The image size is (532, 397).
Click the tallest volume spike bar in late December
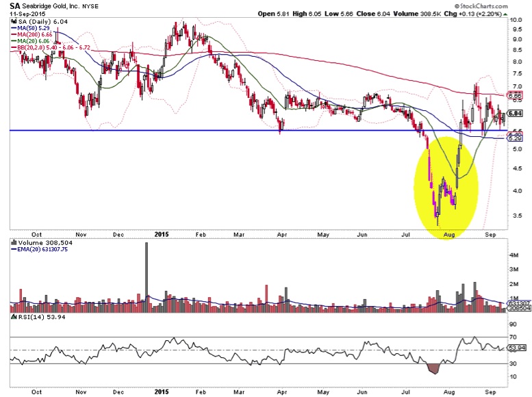(x=147, y=277)
